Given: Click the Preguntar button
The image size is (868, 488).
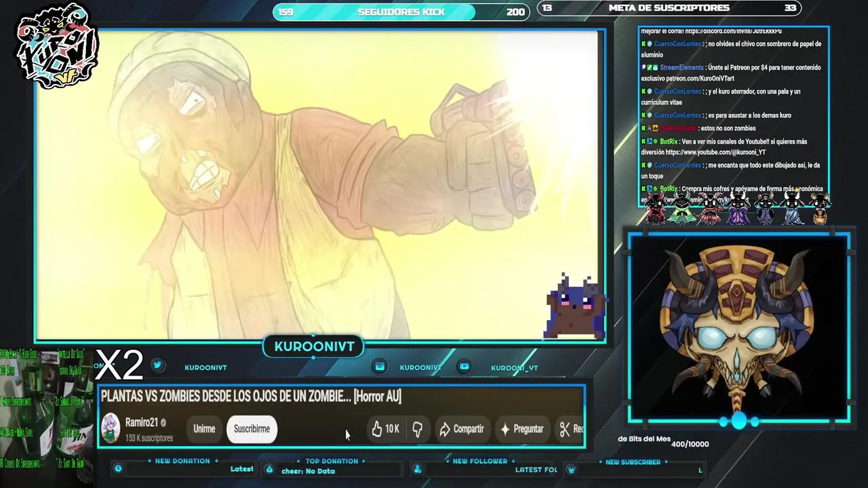Looking at the screenshot, I should [521, 429].
